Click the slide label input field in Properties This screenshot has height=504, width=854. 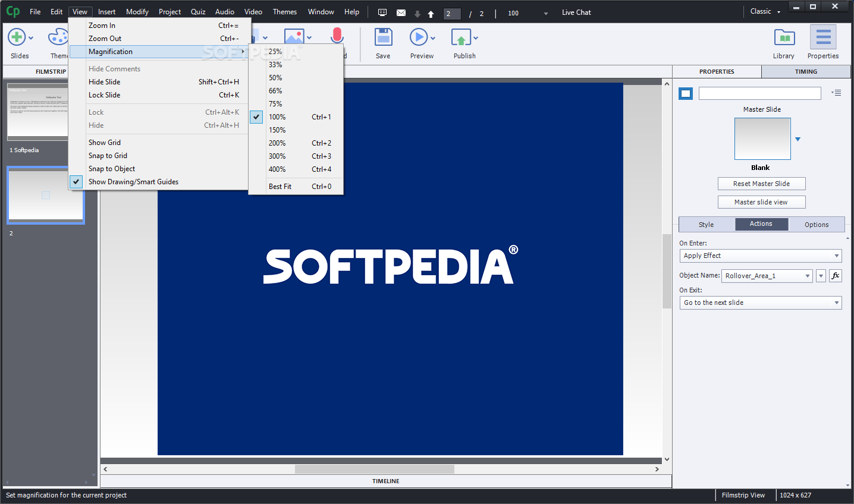coord(760,93)
